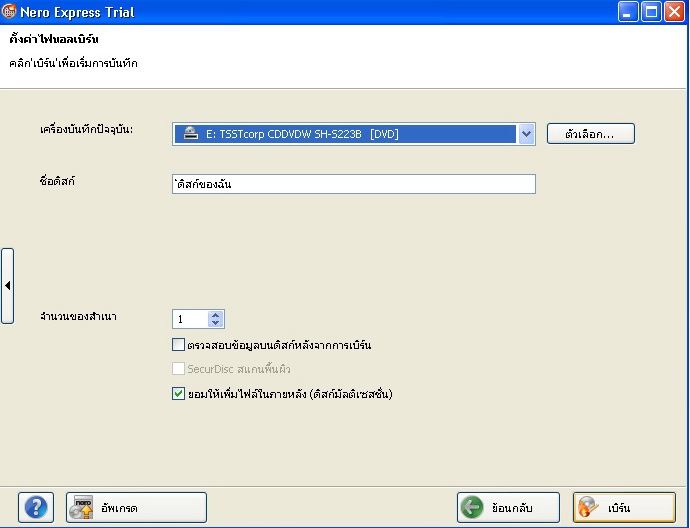Toggle SecurDisc surface scan checkbox
690x528 pixels.
pyautogui.click(x=178, y=368)
